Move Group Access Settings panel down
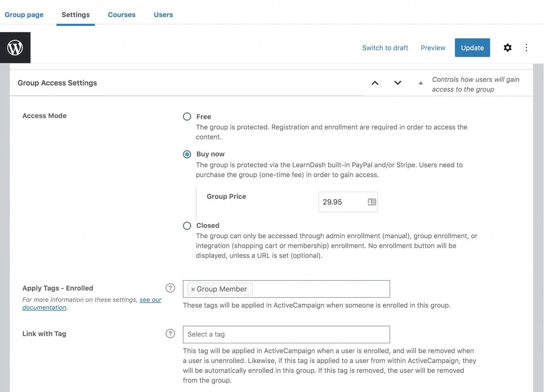 [x=398, y=83]
